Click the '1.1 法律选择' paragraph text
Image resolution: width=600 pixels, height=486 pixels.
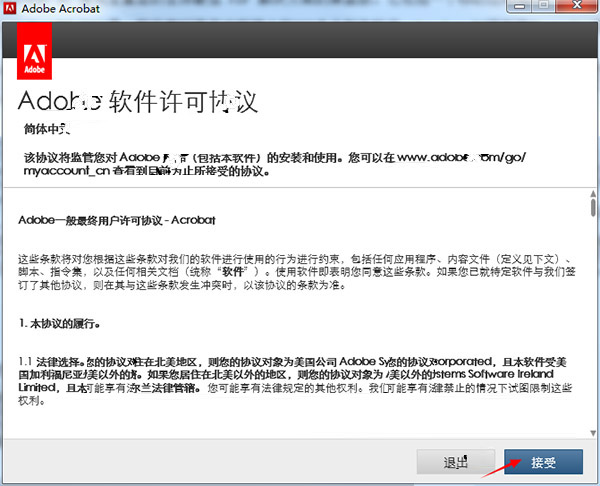(295, 381)
